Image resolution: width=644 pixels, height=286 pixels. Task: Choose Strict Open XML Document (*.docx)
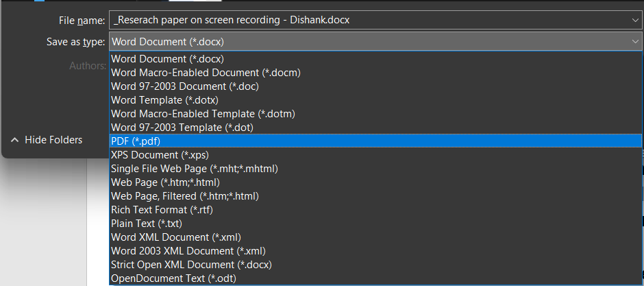(191, 264)
